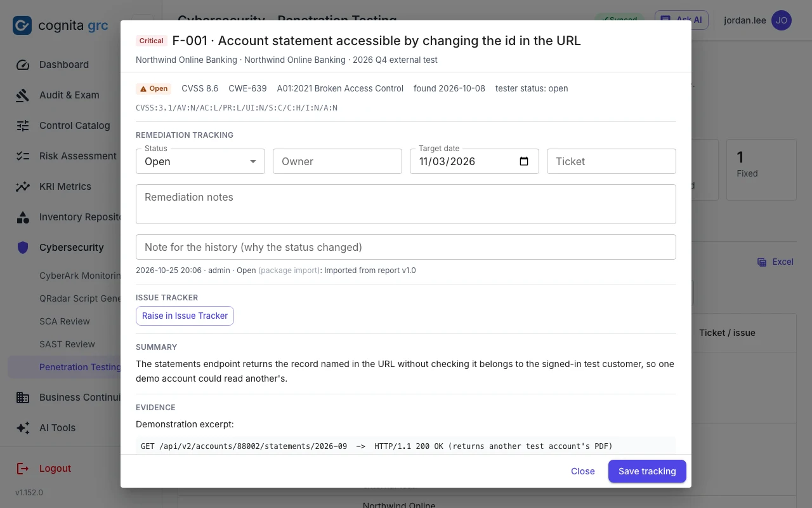
Task: Focus the Ticket input field
Action: click(x=612, y=161)
